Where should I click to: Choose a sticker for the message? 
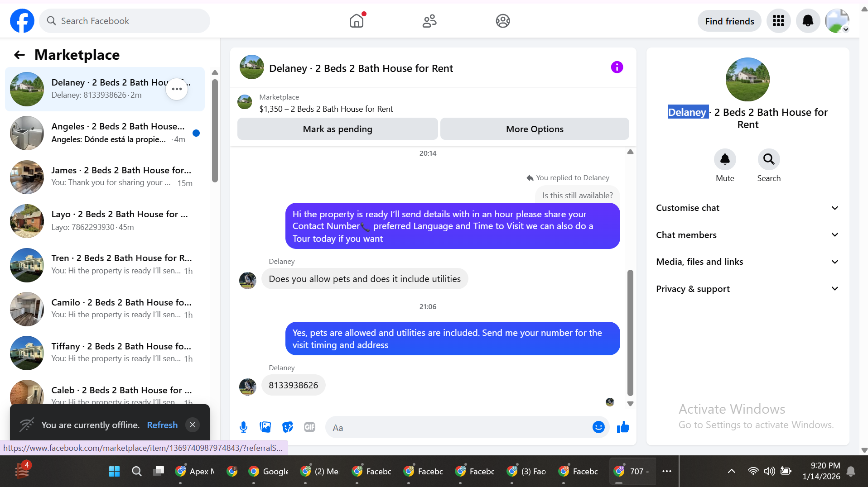288,427
